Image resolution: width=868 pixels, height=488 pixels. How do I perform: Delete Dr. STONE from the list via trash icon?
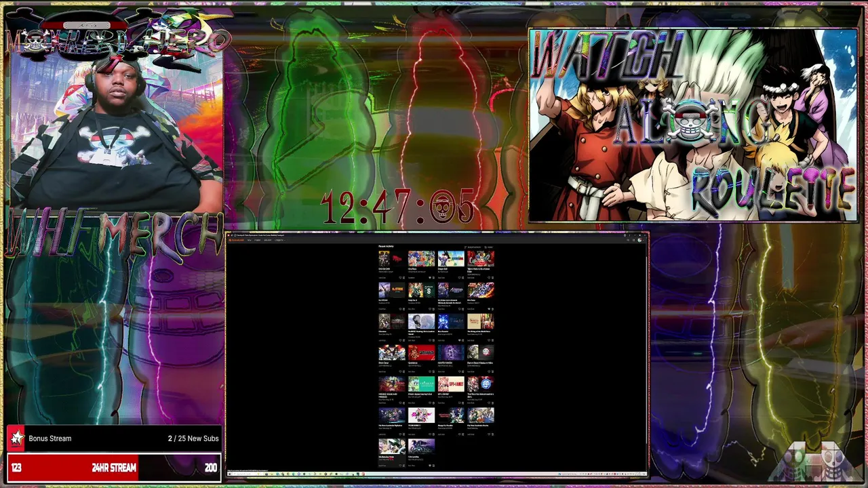(x=403, y=309)
